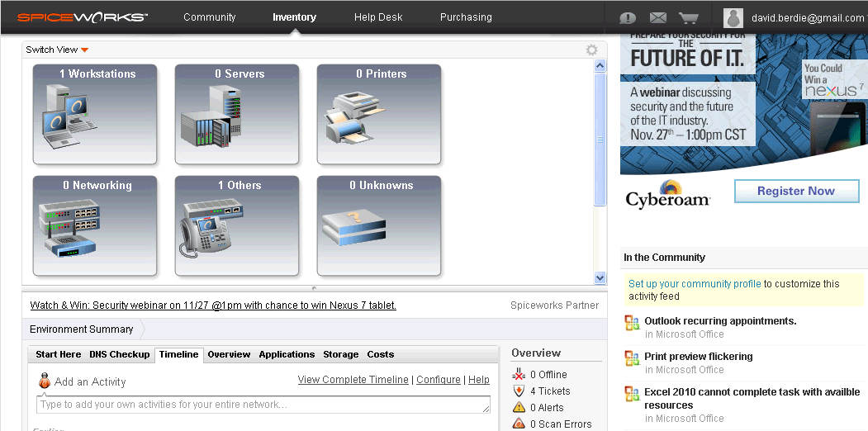Viewport: 868px width, 431px height.
Task: Click the 0 Offline text
Action: (x=548, y=375)
